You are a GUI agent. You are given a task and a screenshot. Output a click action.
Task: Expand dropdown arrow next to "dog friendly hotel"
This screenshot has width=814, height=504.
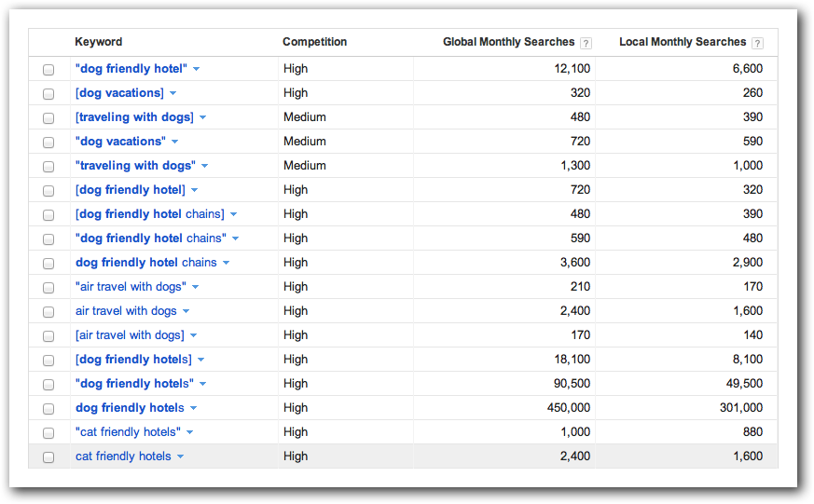tap(196, 69)
